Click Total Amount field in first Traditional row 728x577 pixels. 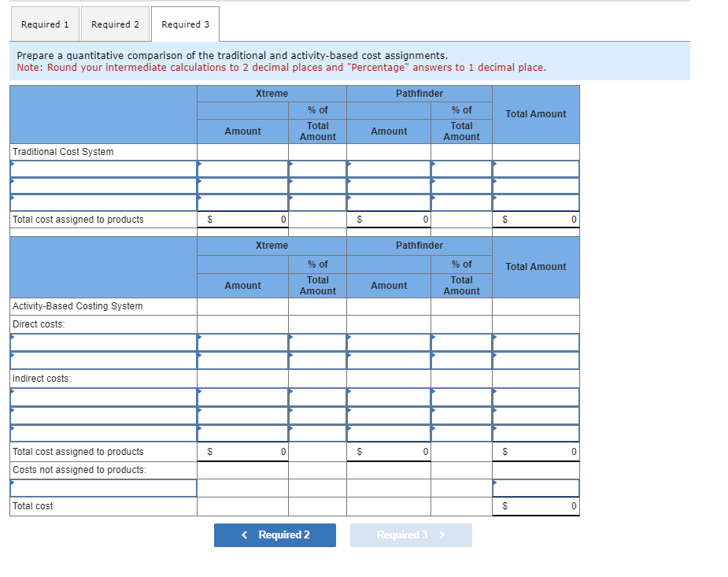coord(536,168)
